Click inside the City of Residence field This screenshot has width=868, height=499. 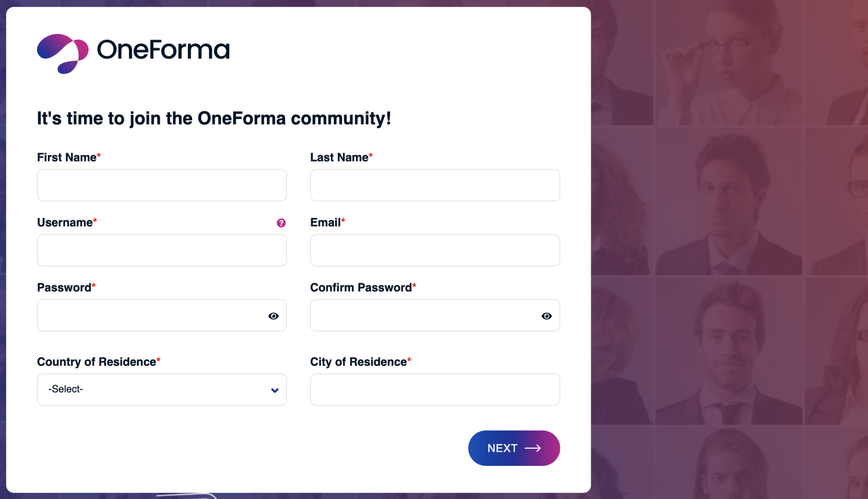point(434,390)
